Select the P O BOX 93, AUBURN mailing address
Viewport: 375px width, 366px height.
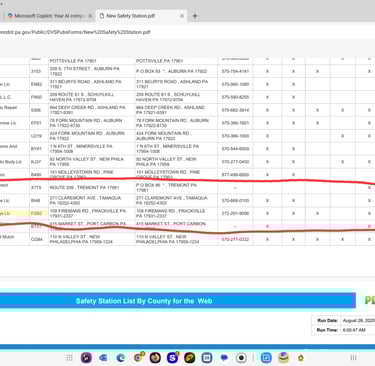tap(171, 71)
